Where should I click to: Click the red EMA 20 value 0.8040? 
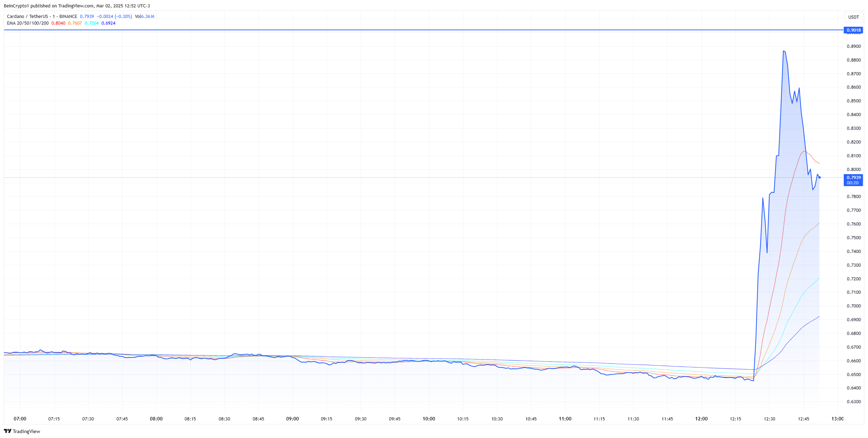[x=58, y=23]
